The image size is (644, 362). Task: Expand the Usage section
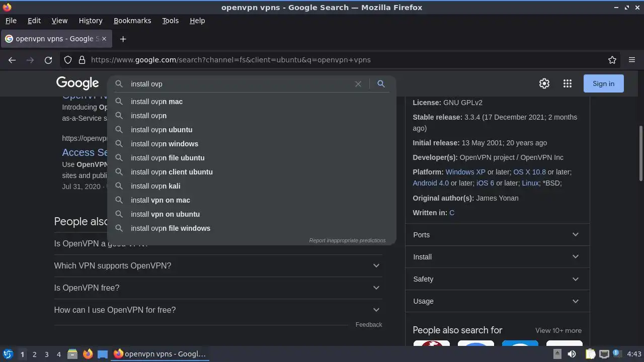click(497, 301)
